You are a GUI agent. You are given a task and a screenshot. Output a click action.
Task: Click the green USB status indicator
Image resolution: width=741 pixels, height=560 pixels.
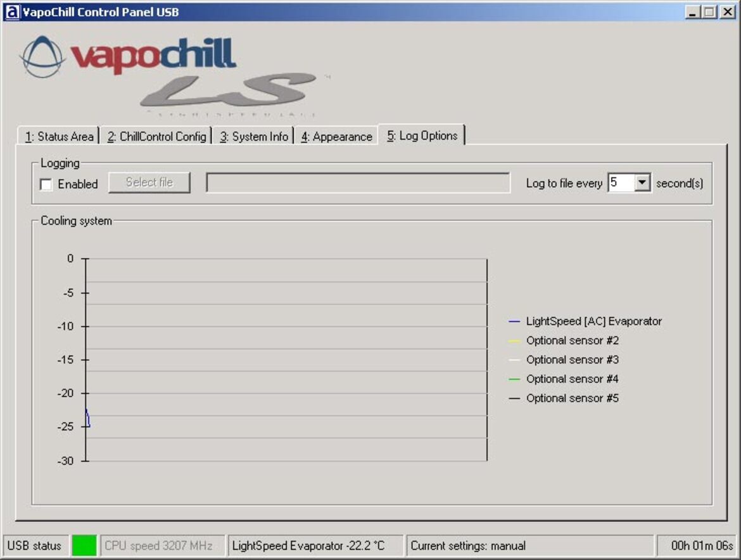[x=84, y=545]
